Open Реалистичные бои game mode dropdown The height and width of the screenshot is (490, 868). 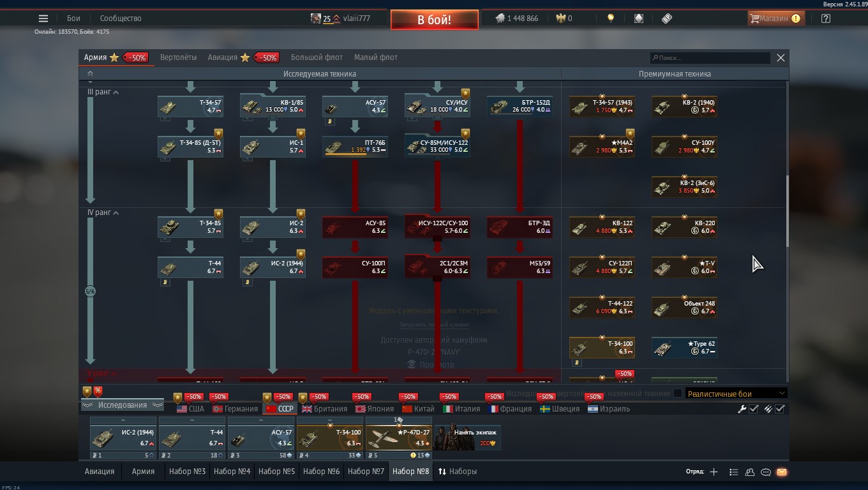point(736,394)
